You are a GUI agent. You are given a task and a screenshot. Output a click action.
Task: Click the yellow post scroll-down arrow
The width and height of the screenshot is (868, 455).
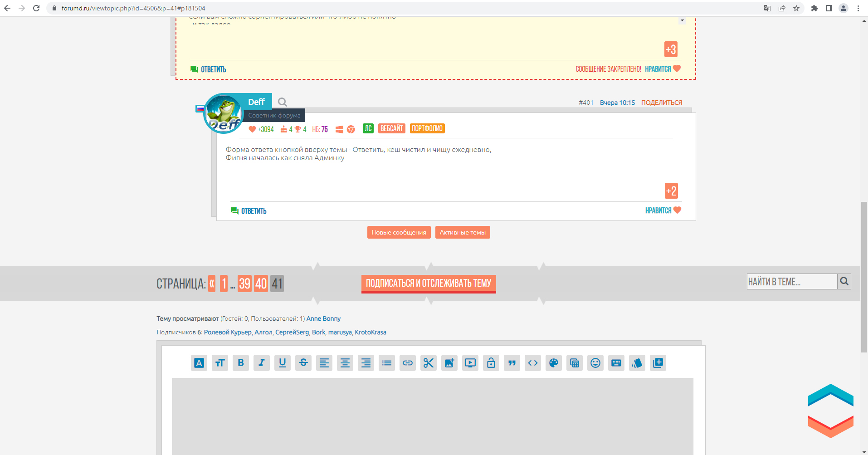pyautogui.click(x=682, y=20)
